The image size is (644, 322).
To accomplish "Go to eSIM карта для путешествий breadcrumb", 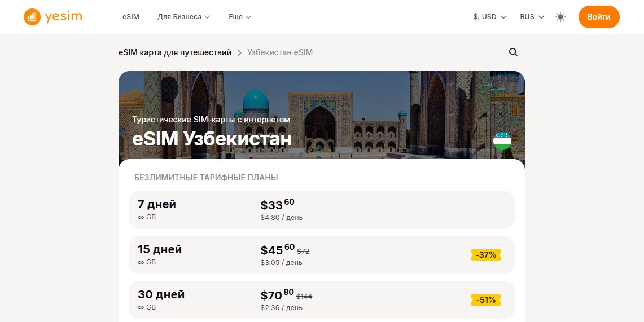I will [x=175, y=52].
